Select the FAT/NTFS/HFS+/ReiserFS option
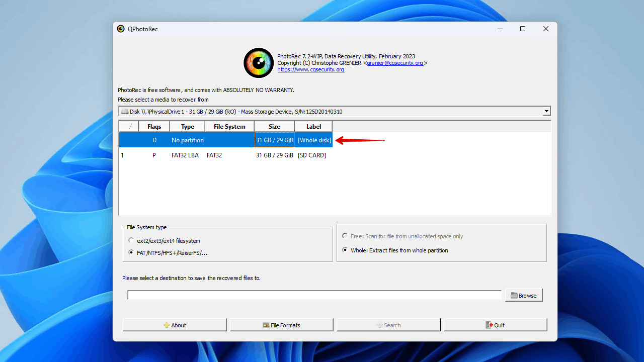 (168, 253)
